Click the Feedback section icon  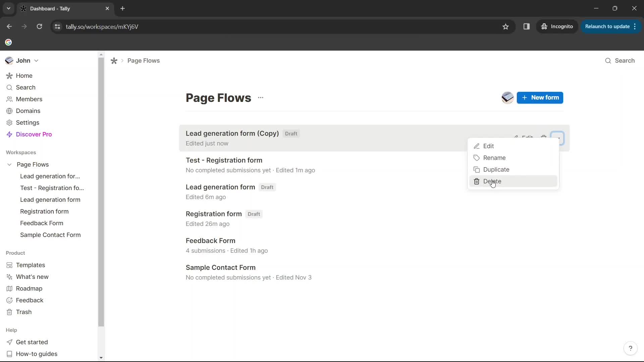coord(9,300)
